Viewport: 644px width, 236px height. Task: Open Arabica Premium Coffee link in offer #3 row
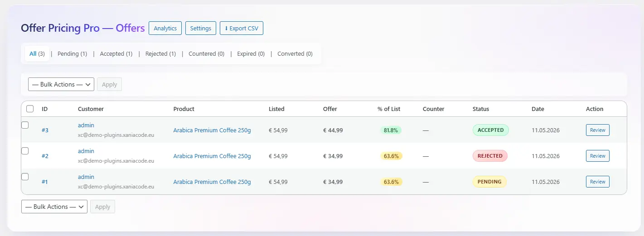(x=212, y=130)
